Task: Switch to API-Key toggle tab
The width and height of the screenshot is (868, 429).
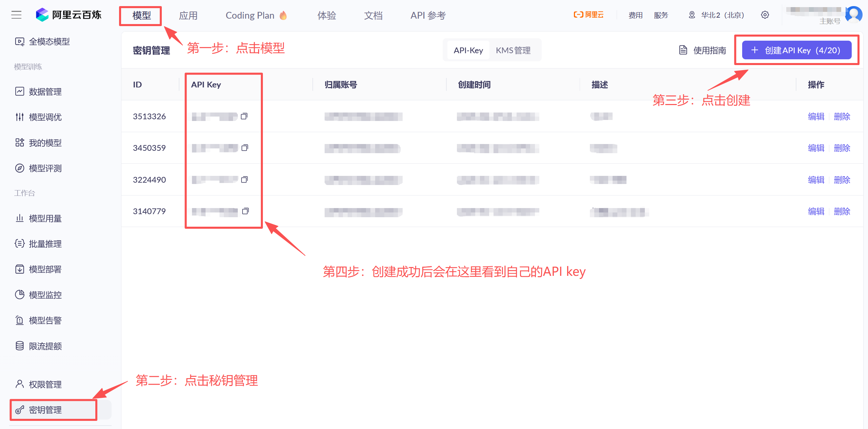Action: [x=468, y=50]
